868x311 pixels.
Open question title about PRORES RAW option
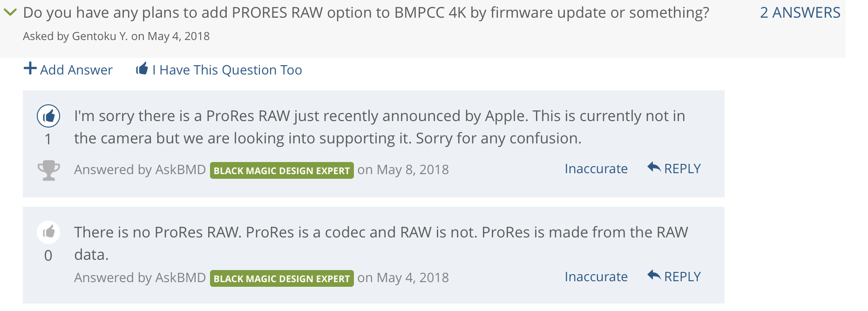point(366,13)
